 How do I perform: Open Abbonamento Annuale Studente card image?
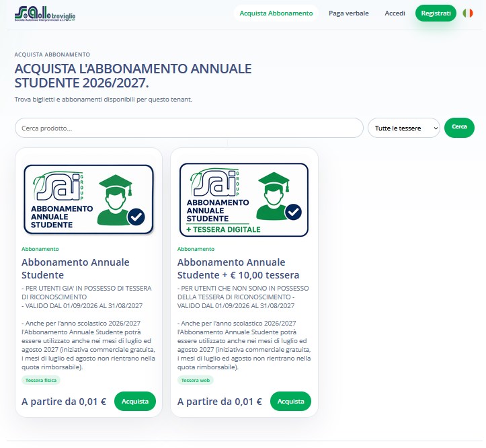tap(89, 199)
